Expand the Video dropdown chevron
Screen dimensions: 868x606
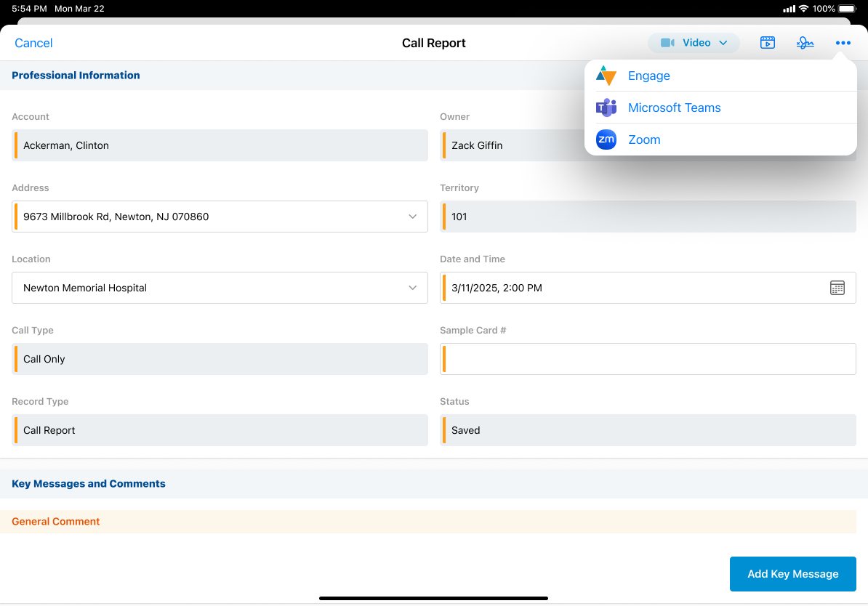click(x=723, y=43)
